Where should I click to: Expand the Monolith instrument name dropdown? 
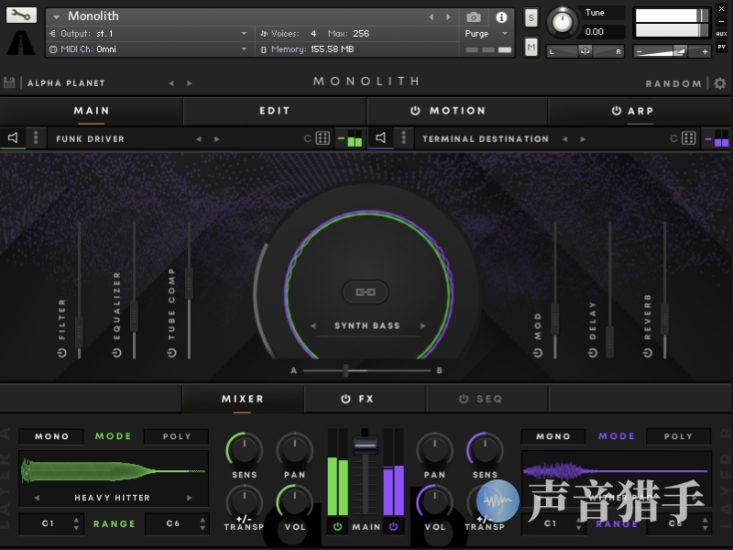[57, 17]
